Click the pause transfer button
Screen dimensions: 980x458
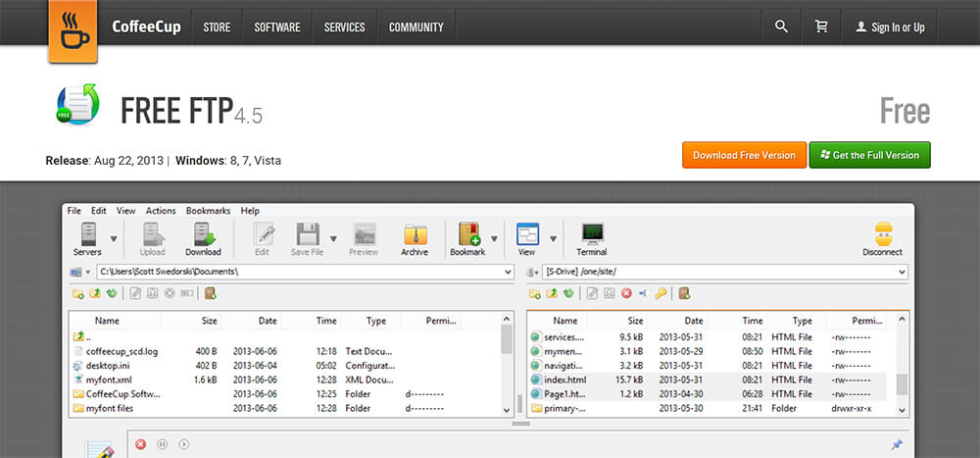tap(163, 444)
